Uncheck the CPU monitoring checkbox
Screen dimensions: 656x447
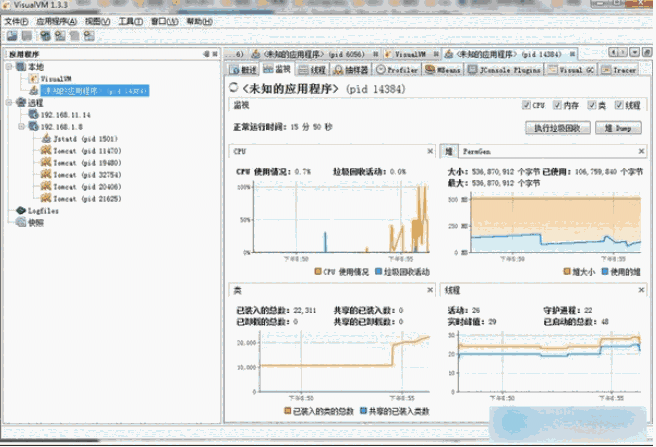click(526, 105)
